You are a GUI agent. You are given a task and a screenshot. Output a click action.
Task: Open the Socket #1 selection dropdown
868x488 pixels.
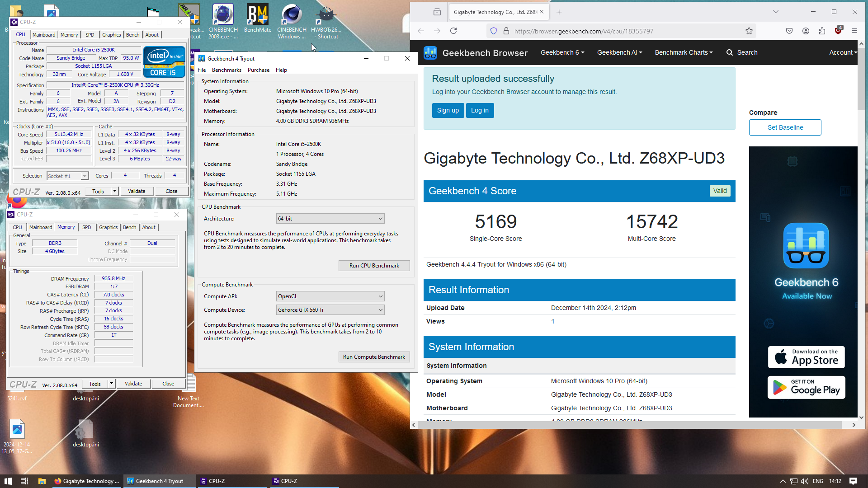pos(67,176)
